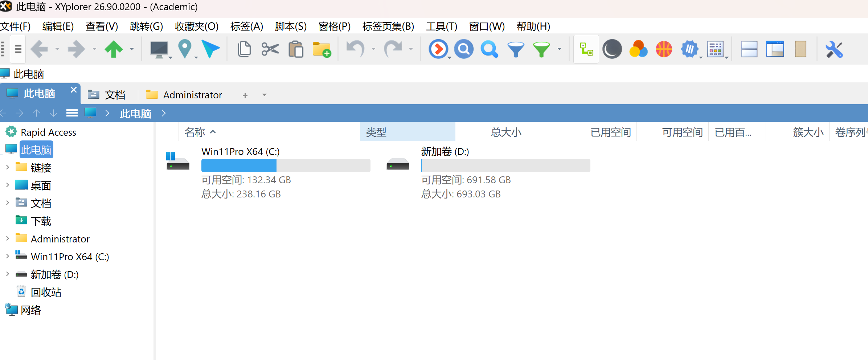Viewport: 868px width, 360px height.
Task: Sort by 总大小 column header
Action: (491, 132)
